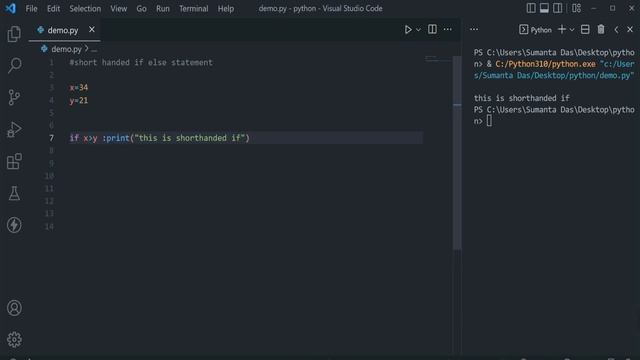
Task: Click the terminal panel back chevron
Action: click(616, 29)
